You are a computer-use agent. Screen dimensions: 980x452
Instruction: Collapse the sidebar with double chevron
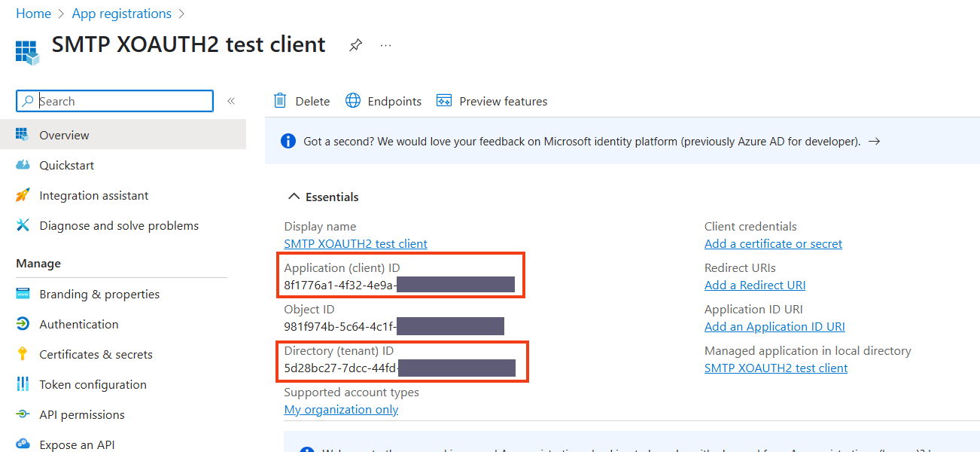pyautogui.click(x=231, y=101)
